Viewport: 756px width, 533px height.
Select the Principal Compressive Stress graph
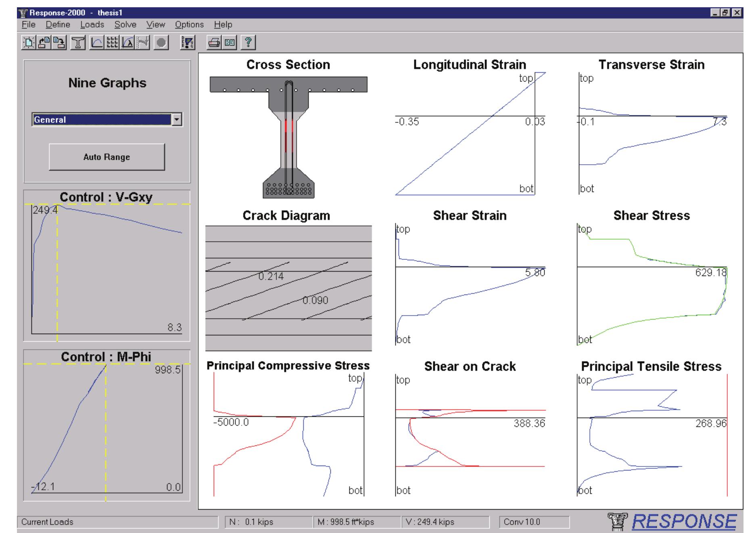(x=288, y=434)
